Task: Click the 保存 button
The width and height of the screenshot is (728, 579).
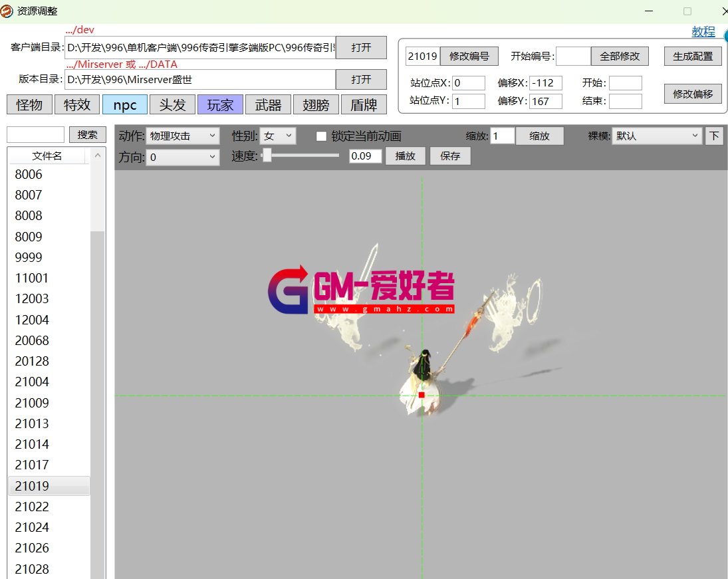Action: coord(450,156)
